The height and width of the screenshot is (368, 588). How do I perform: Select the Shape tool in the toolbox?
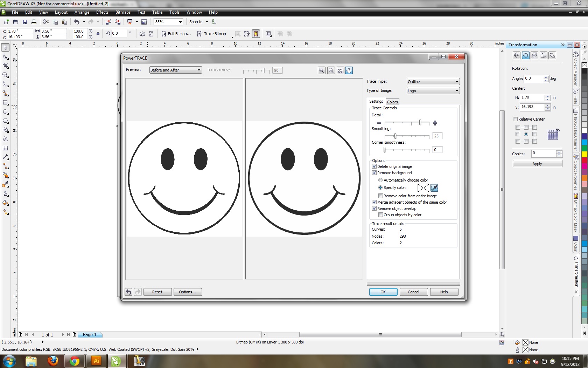click(5, 56)
